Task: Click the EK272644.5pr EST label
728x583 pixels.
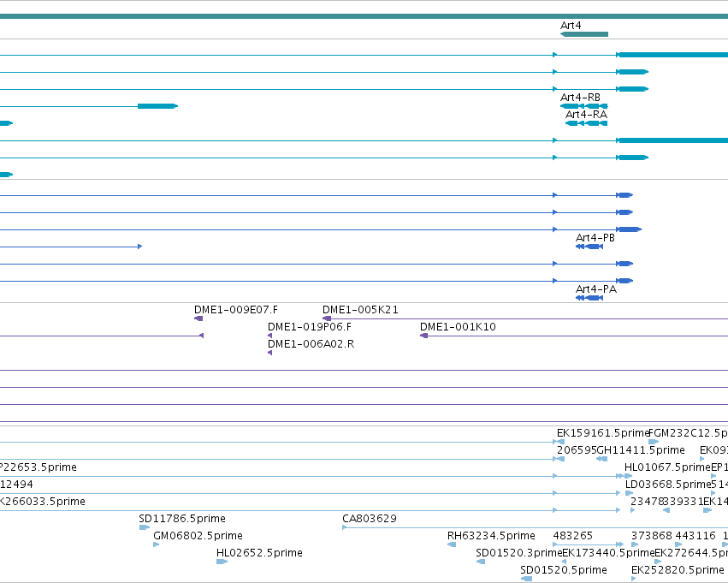Action: [x=691, y=553]
